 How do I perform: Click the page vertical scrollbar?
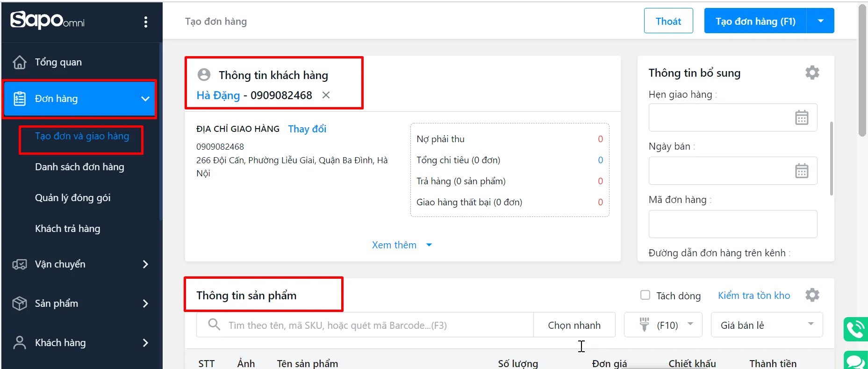[x=862, y=70]
